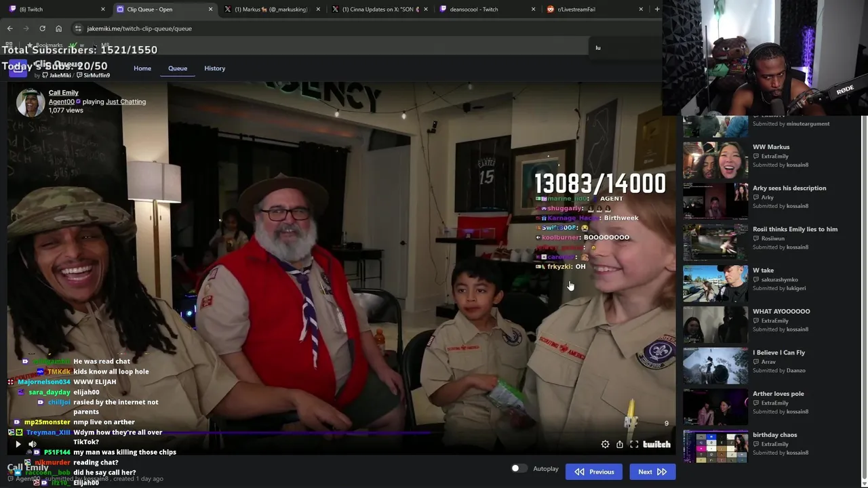The height and width of the screenshot is (488, 868).
Task: Mute the clip player volume
Action: [33, 445]
